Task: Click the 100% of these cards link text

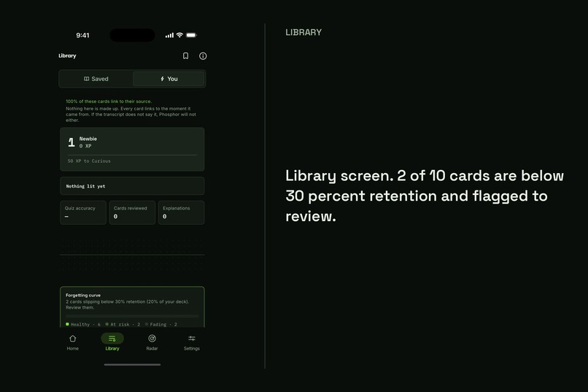Action: click(x=109, y=101)
